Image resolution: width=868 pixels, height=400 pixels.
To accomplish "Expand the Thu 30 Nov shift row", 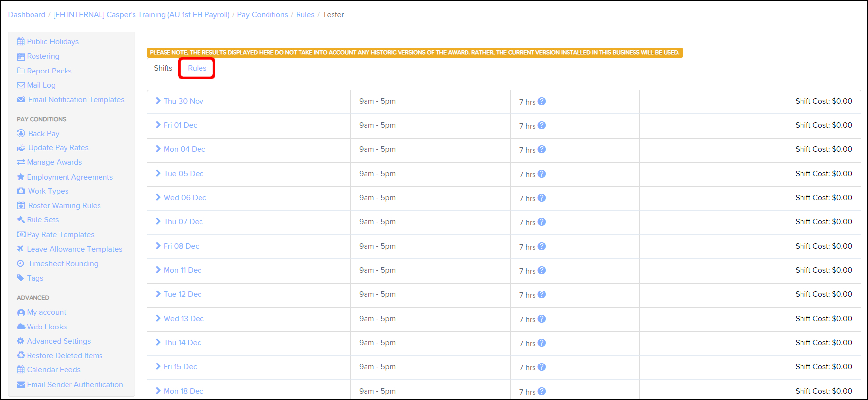I will 158,101.
